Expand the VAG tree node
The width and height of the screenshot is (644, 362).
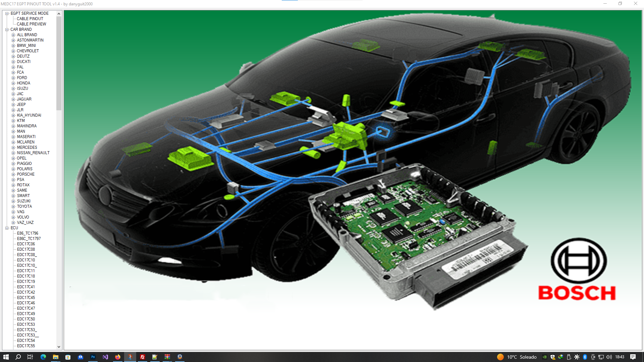coord(13,212)
